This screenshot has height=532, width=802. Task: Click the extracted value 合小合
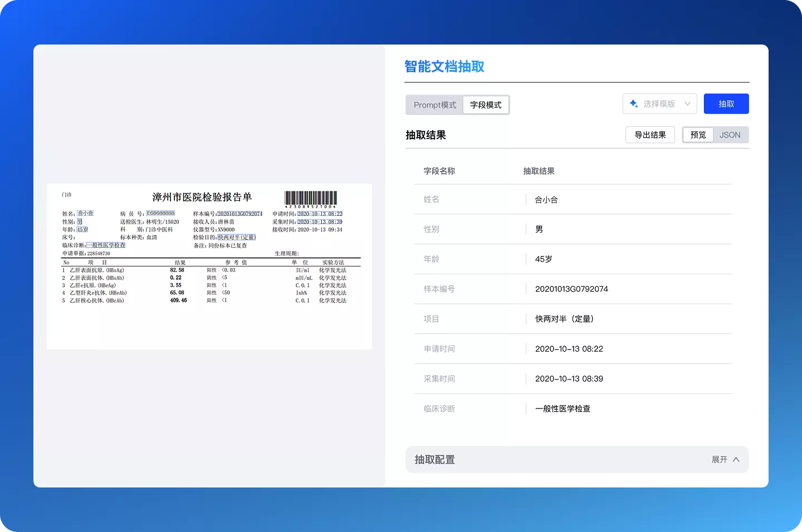coord(545,199)
